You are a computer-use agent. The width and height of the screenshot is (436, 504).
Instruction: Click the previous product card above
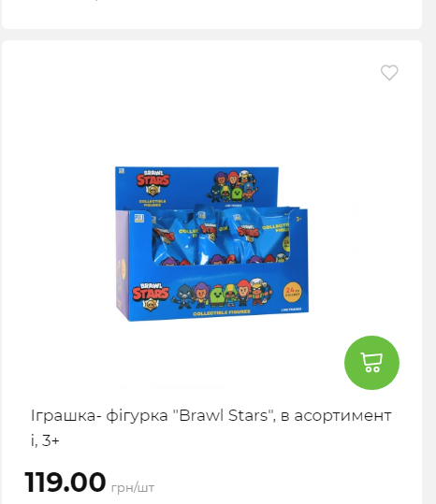tap(211, 14)
